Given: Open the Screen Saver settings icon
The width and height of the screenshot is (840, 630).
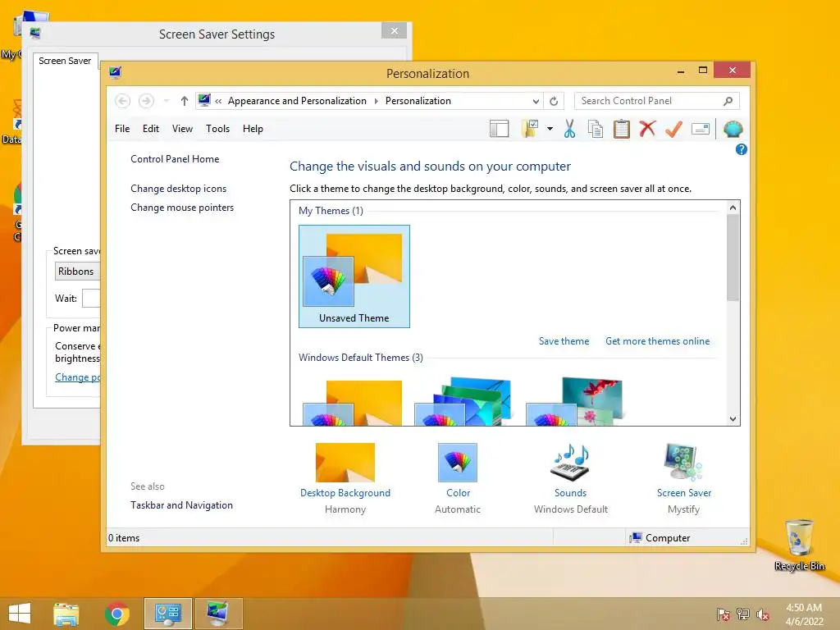Looking at the screenshot, I should coord(683,463).
